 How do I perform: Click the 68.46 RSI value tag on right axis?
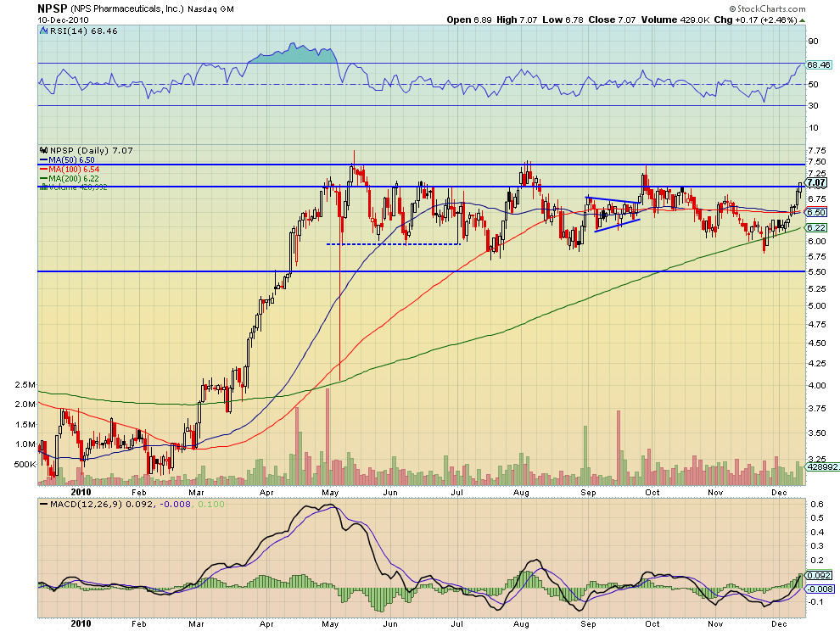818,64
